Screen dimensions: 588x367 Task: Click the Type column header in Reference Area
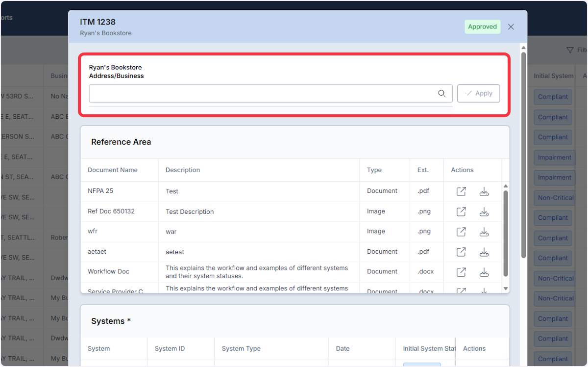(374, 170)
